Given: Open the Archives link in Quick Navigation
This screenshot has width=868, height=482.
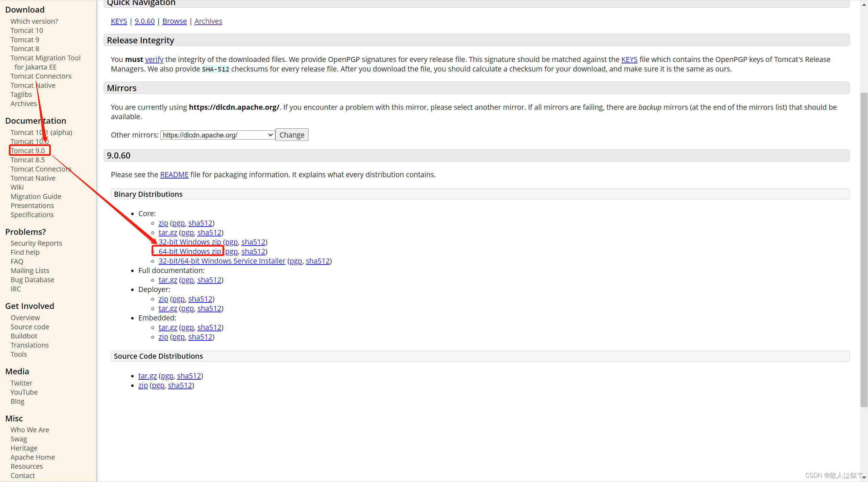Looking at the screenshot, I should tap(209, 21).
